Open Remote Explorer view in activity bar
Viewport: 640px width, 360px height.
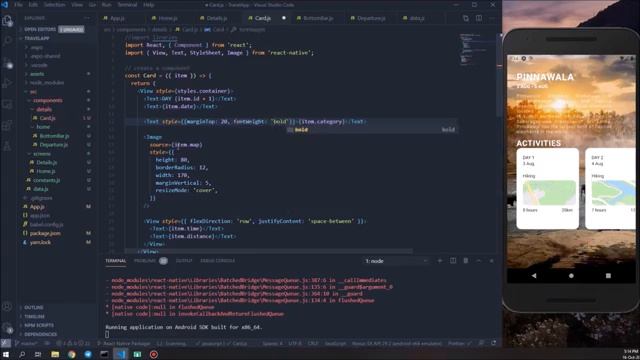point(7,104)
